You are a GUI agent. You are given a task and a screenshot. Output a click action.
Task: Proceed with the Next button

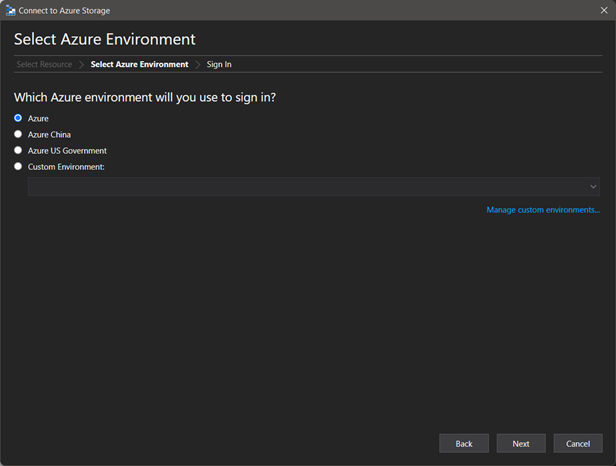(x=521, y=443)
